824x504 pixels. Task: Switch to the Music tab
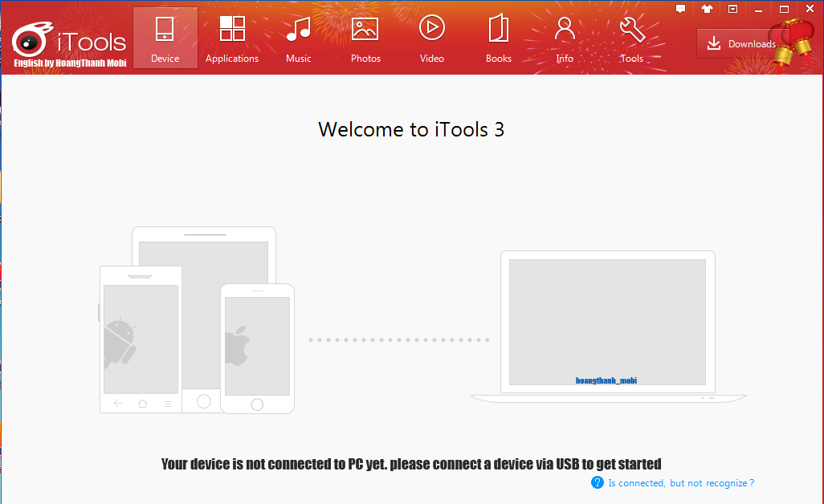tap(299, 38)
